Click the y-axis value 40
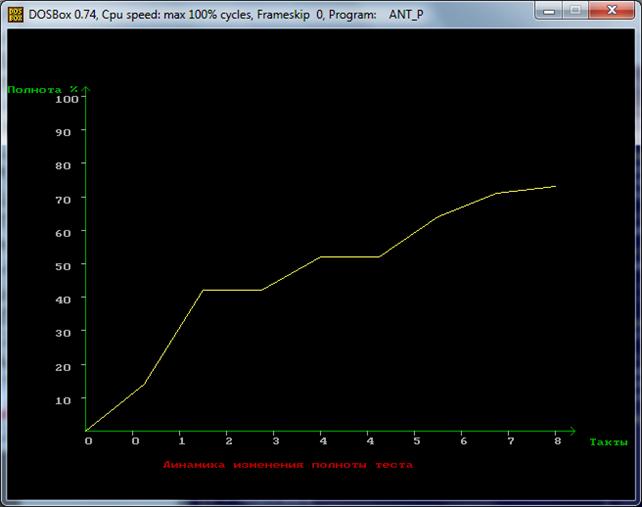Screen dimensions: 642x507 tap(63, 300)
